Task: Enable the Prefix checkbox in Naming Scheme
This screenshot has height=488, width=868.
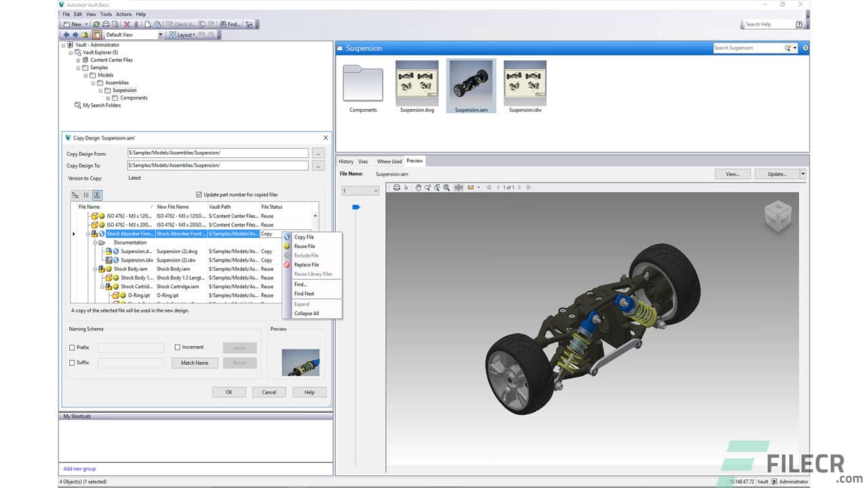Action: [72, 347]
